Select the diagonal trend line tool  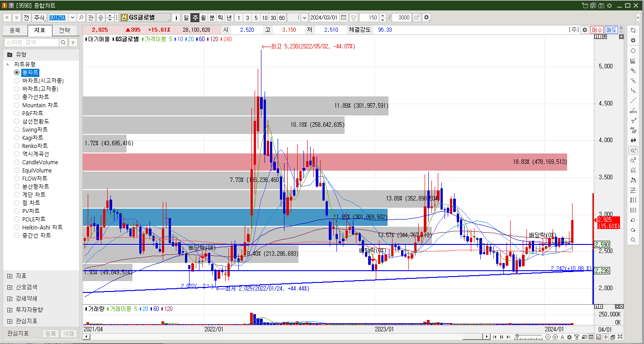(x=633, y=100)
